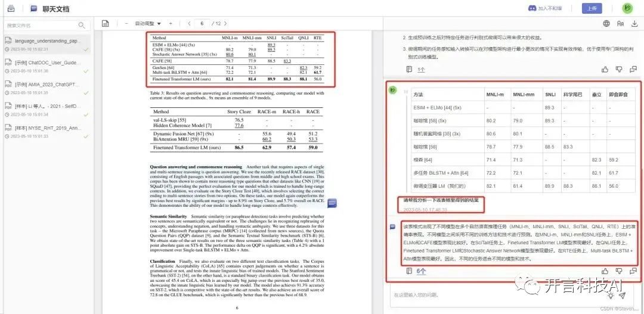Go to previous PDF page arrow

189,23
